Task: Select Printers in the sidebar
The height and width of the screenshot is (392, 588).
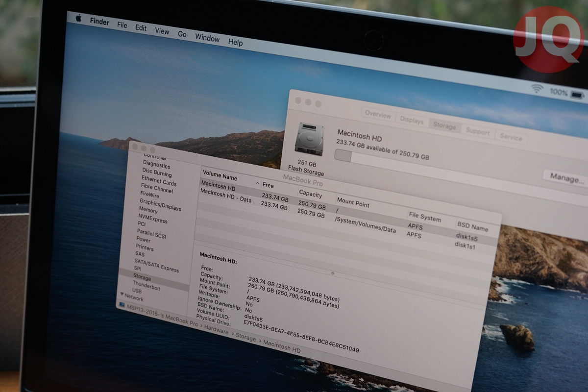Action: [145, 247]
